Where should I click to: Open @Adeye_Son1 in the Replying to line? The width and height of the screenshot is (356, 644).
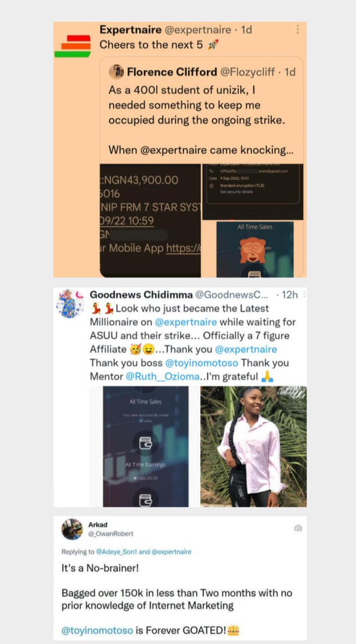[113, 552]
